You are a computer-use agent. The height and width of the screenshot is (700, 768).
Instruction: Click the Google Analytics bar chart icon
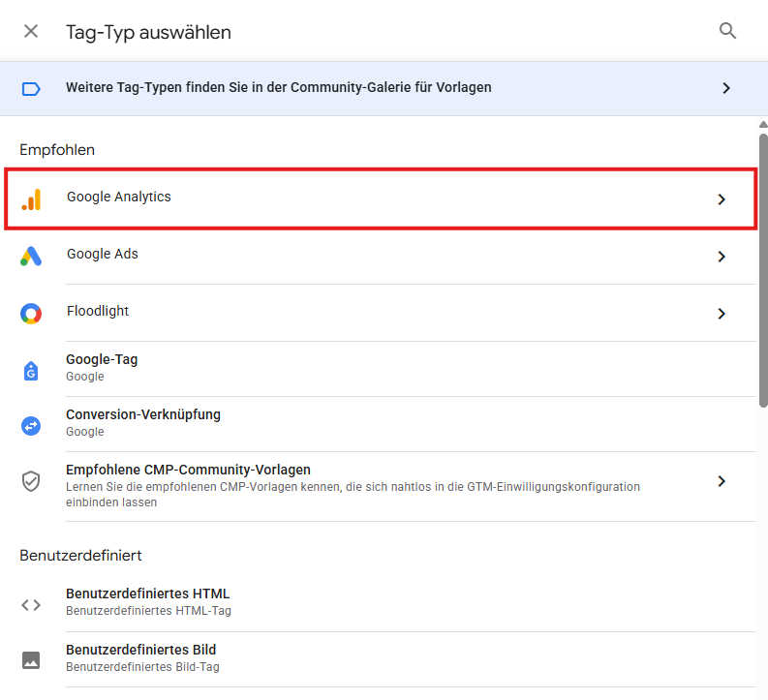(31, 199)
